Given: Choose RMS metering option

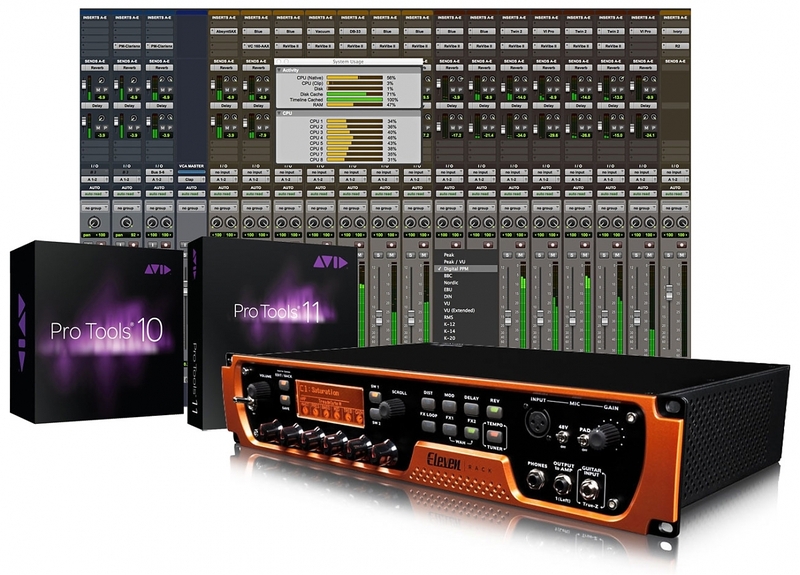Looking at the screenshot, I should pos(465,317).
